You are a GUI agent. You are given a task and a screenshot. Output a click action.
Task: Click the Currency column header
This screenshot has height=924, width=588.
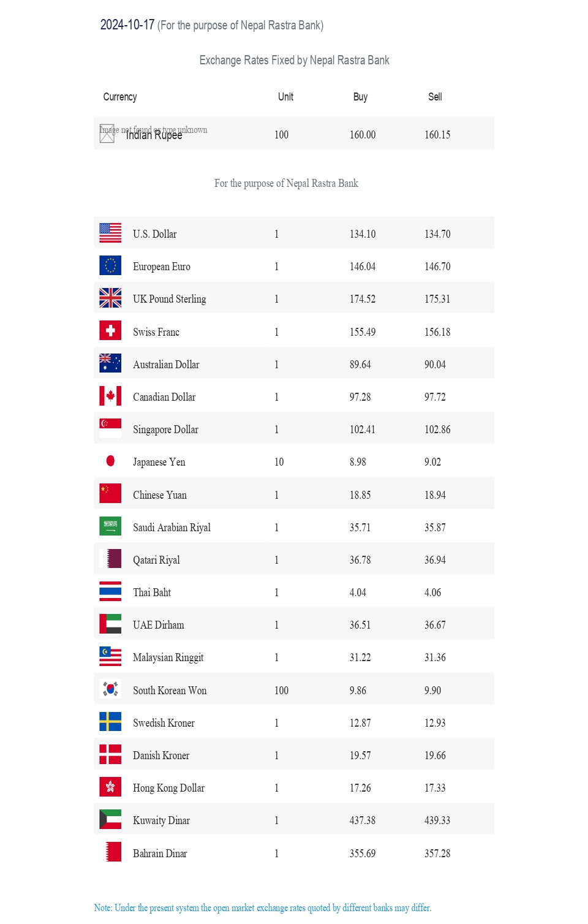coord(120,97)
